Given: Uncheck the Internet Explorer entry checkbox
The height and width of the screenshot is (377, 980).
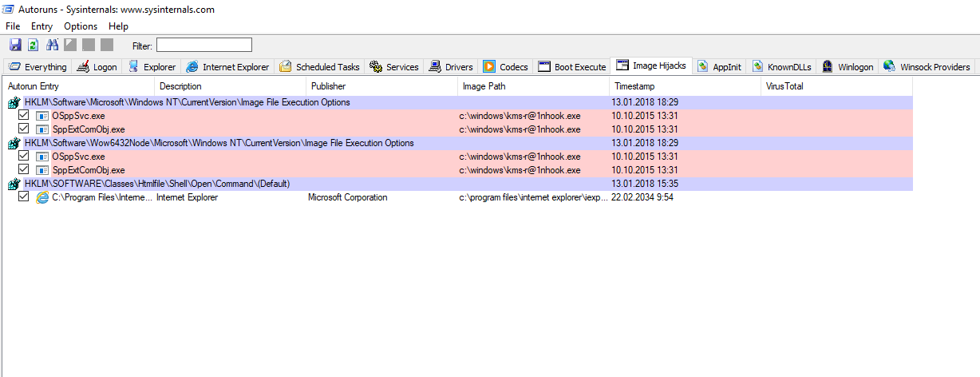Looking at the screenshot, I should (x=24, y=197).
